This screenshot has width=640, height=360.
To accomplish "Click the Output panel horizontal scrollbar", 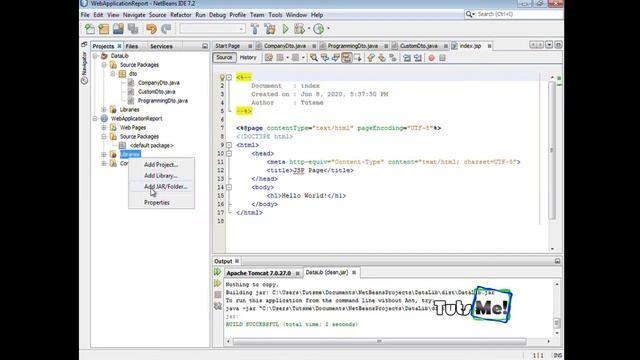I will click(x=380, y=341).
